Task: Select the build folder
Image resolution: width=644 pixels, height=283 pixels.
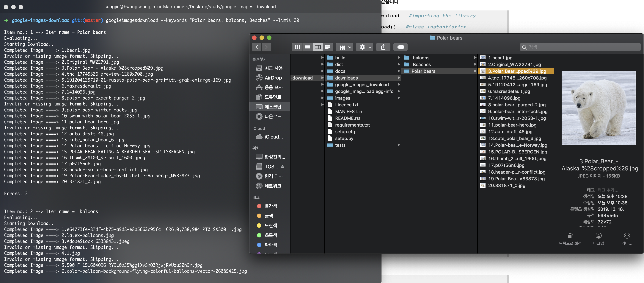Action: click(x=363, y=58)
